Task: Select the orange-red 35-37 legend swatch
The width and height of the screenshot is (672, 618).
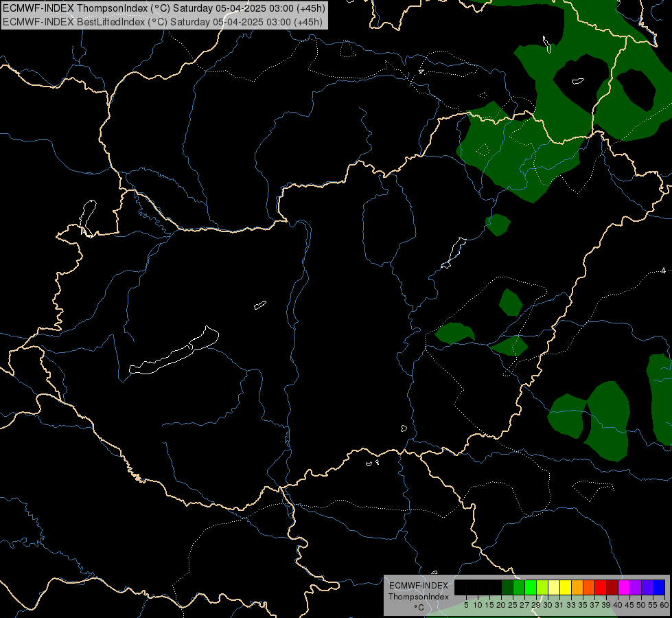Action: (x=589, y=587)
